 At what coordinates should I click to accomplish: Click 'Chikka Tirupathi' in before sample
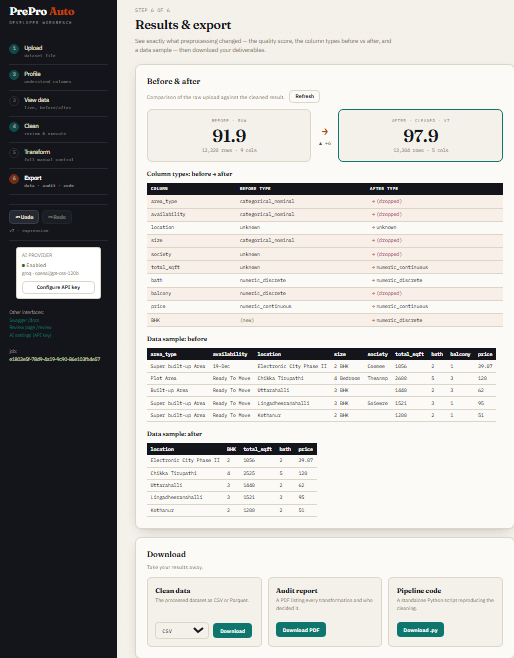coord(280,378)
